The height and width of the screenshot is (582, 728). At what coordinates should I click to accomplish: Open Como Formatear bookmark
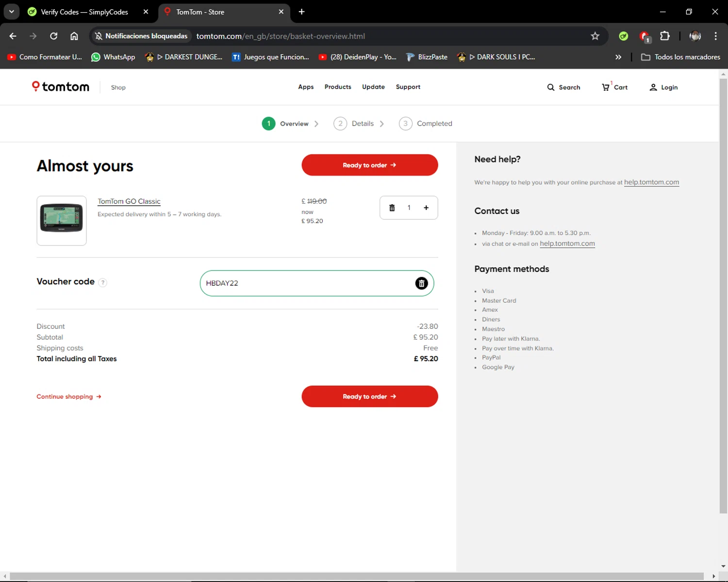[x=45, y=57]
